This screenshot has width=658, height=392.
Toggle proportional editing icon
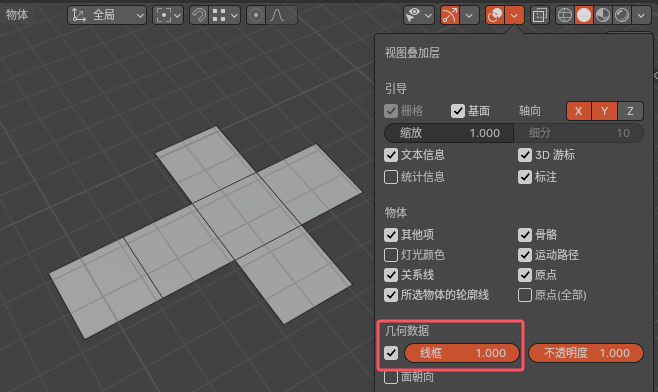[256, 16]
